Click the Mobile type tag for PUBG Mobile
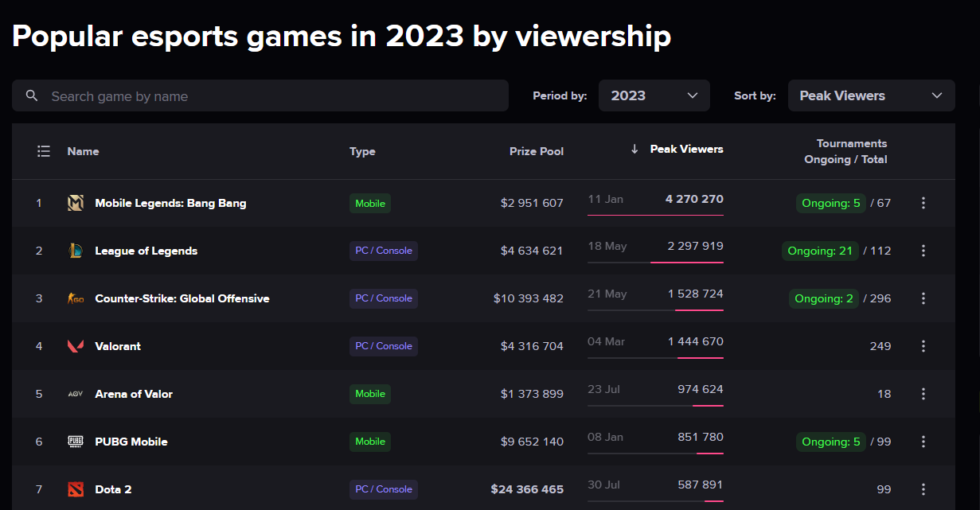Image resolution: width=980 pixels, height=510 pixels. click(370, 442)
